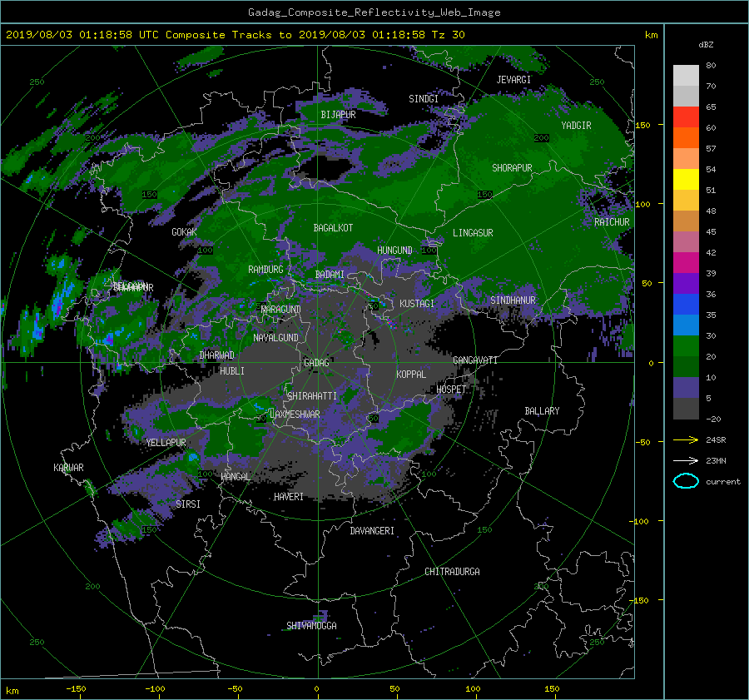
Task: Click the yellow 24SR arrow legend icon
Action: pos(686,439)
